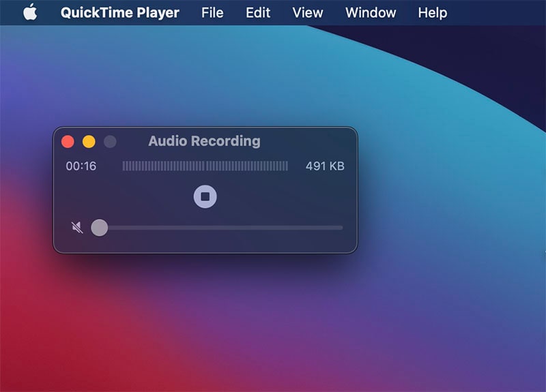Click the volume slider track

[x=217, y=228]
